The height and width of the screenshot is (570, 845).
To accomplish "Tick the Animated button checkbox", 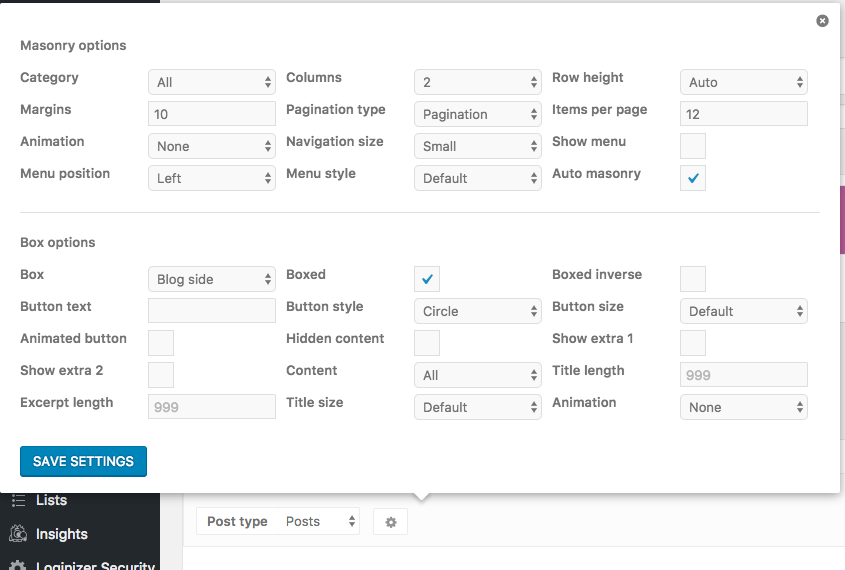I will (x=161, y=343).
